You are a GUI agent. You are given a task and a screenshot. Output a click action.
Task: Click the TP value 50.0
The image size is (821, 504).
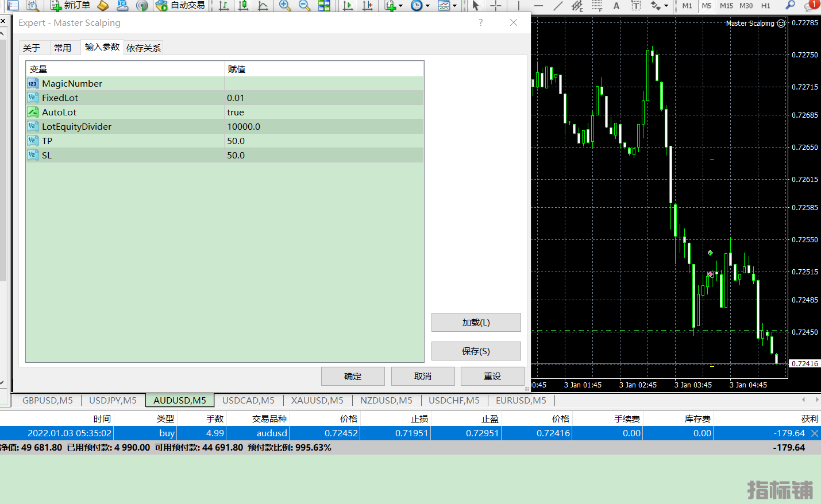[236, 141]
